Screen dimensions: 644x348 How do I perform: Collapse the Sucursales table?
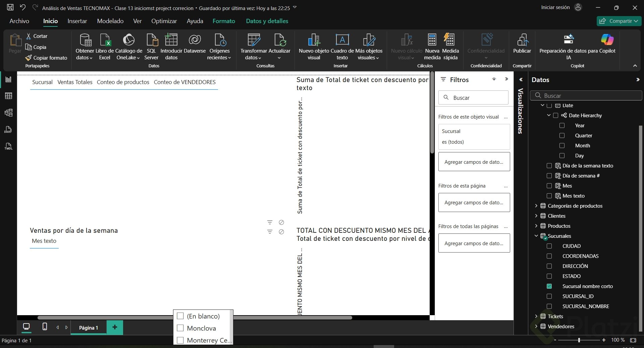click(x=536, y=236)
